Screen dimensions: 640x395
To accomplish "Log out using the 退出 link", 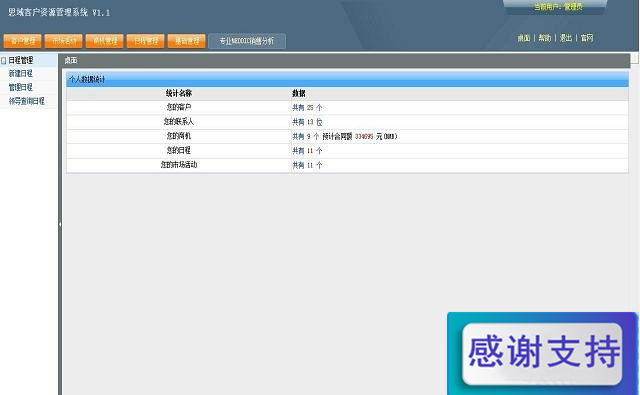I will tap(565, 38).
